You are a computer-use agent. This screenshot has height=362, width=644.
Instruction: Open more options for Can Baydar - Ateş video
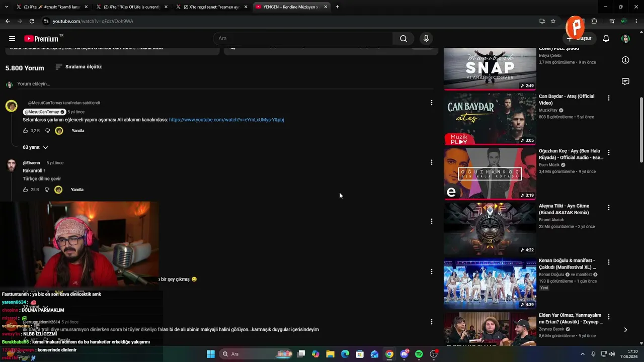click(609, 98)
